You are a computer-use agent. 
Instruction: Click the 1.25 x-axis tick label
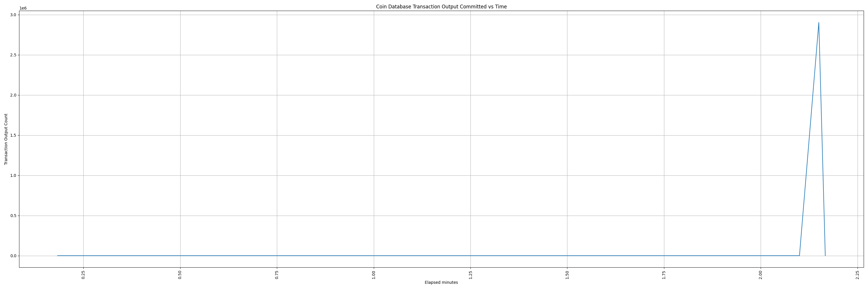[471, 275]
